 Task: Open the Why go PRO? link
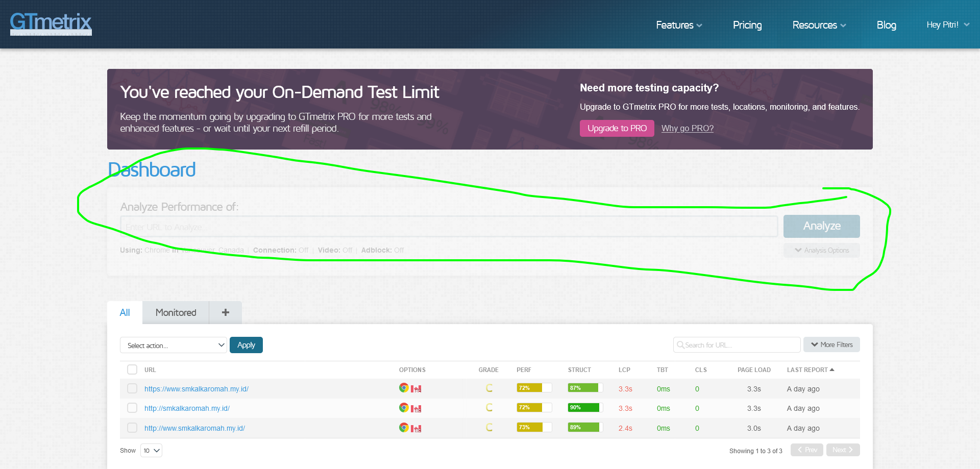pos(688,128)
